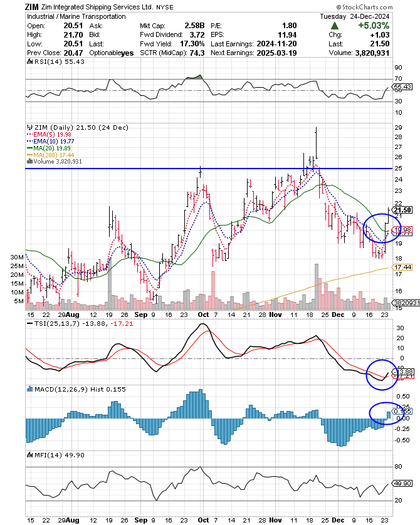Click the Chg value +1.03
Image resolution: width=420 pixels, height=525 pixels.
click(x=380, y=35)
